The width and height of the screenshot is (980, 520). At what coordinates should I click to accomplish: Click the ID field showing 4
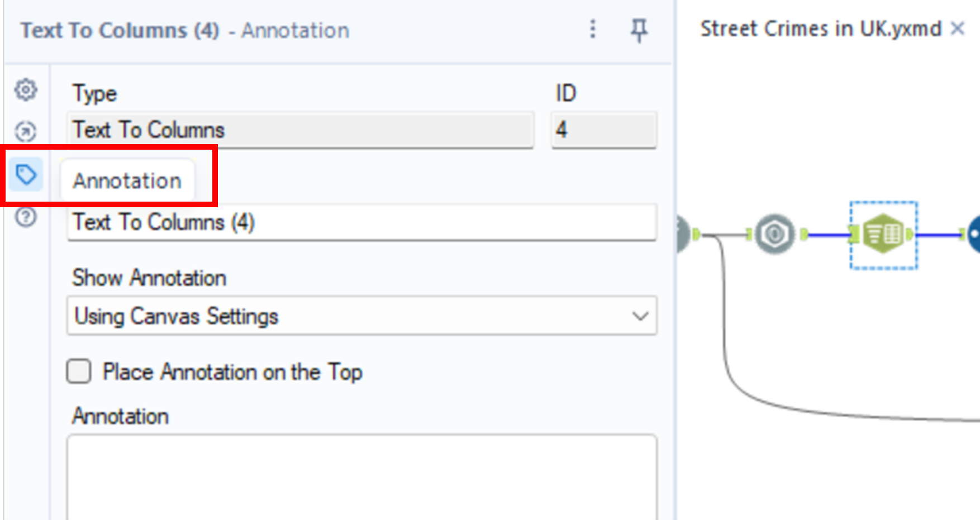point(603,130)
